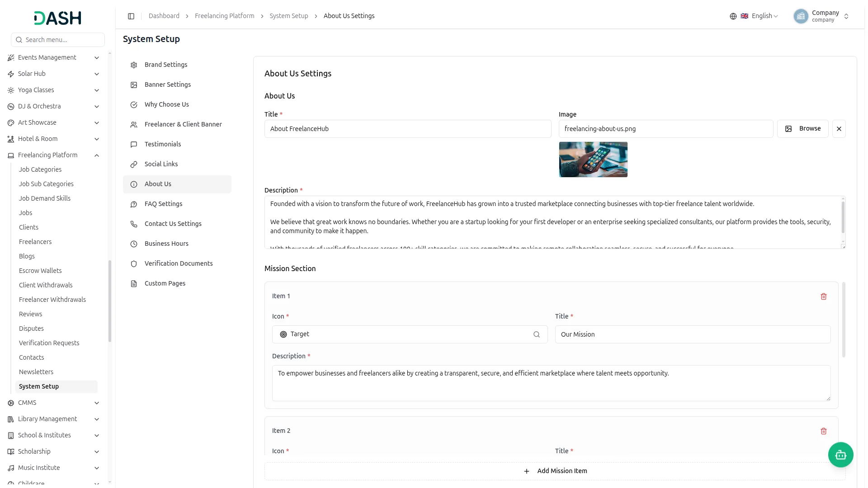The height and width of the screenshot is (488, 868).
Task: Open Escrow Wallets in sidebar
Action: [x=40, y=271]
